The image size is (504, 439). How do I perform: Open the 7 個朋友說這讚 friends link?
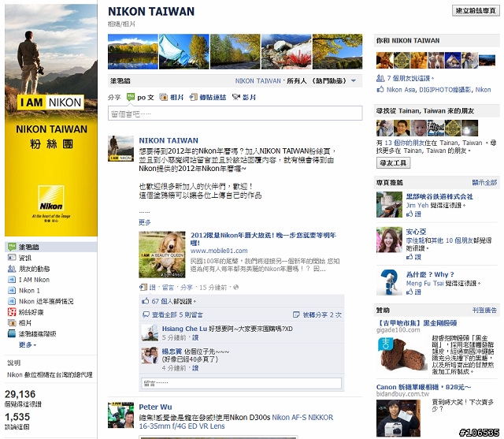(x=409, y=78)
